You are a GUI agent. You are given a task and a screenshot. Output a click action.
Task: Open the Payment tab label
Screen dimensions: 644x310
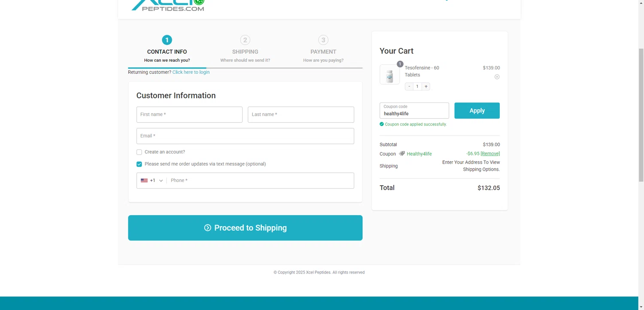[x=323, y=52]
